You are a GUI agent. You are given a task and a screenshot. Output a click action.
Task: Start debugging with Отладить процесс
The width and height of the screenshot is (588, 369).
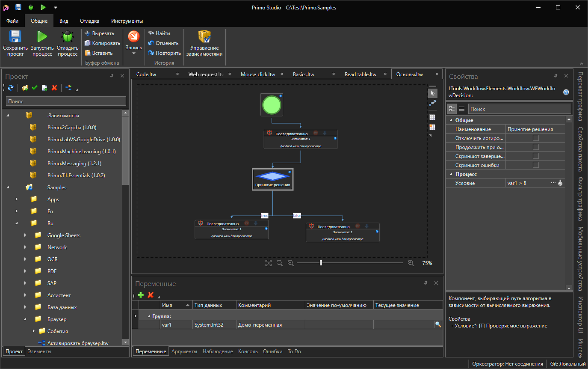coord(68,37)
